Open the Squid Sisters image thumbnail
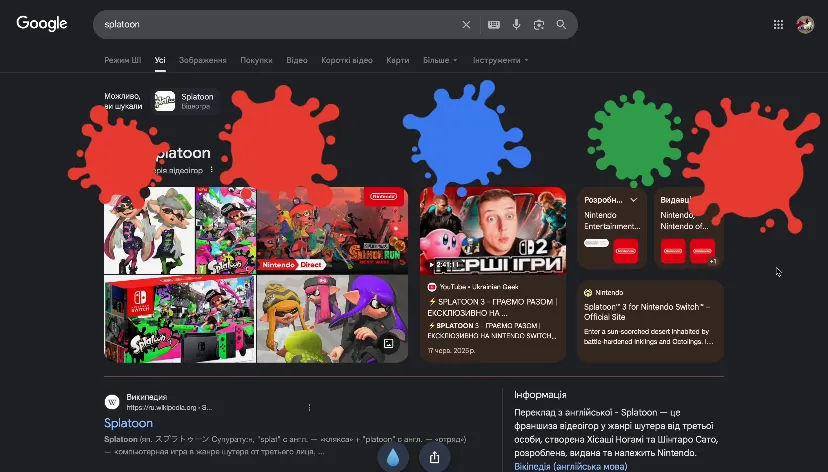The image size is (828, 472). (x=149, y=231)
